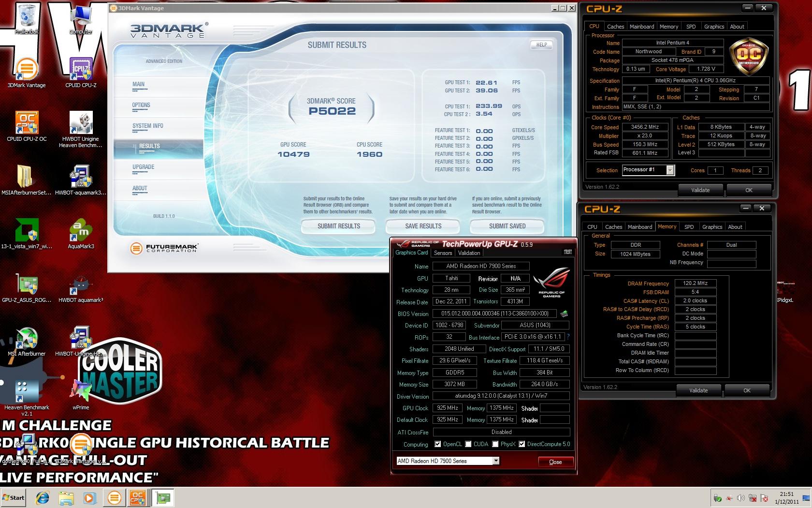
Task: Toggle the CUDA checkbox in GPU-Z
Action: (468, 444)
